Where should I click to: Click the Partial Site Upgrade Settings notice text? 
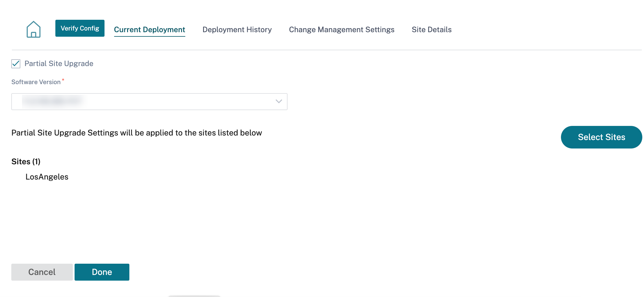137,133
